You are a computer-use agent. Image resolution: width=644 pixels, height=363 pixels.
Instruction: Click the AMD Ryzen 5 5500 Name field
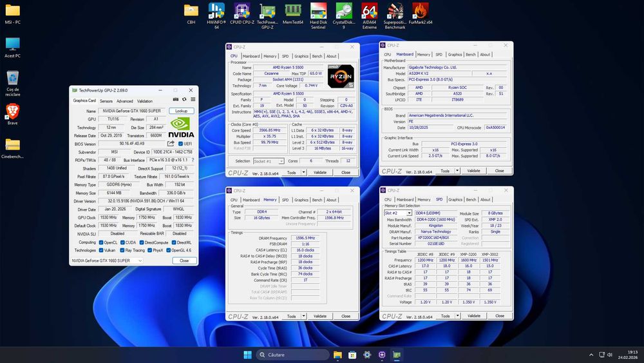pos(288,68)
